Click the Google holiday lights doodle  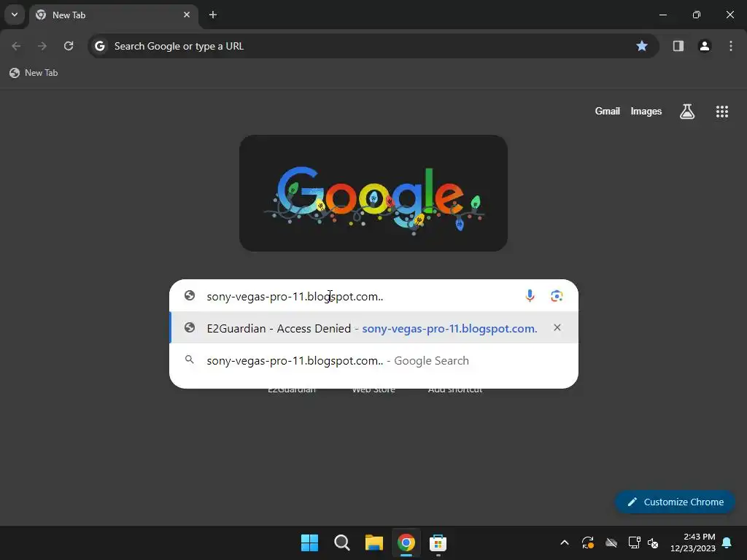click(373, 193)
